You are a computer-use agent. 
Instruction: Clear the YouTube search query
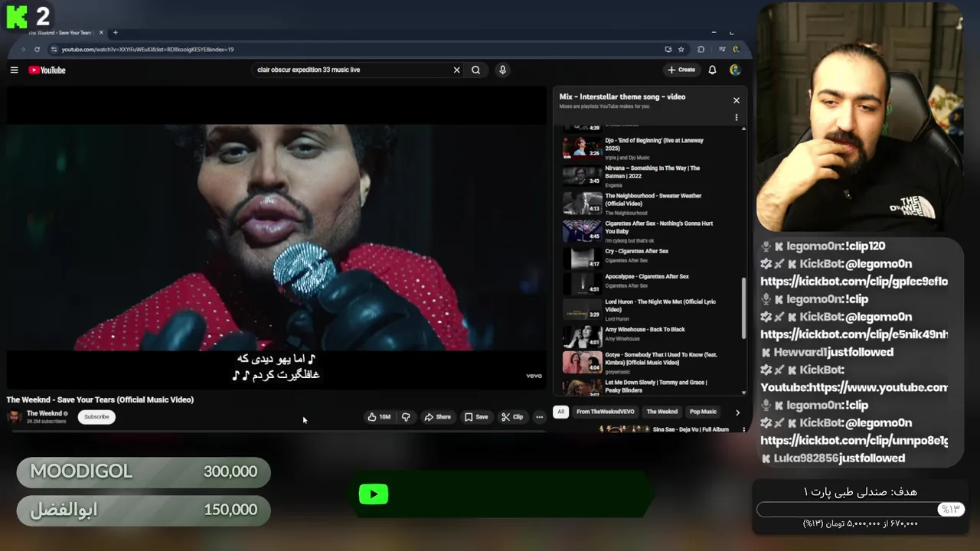click(x=457, y=70)
